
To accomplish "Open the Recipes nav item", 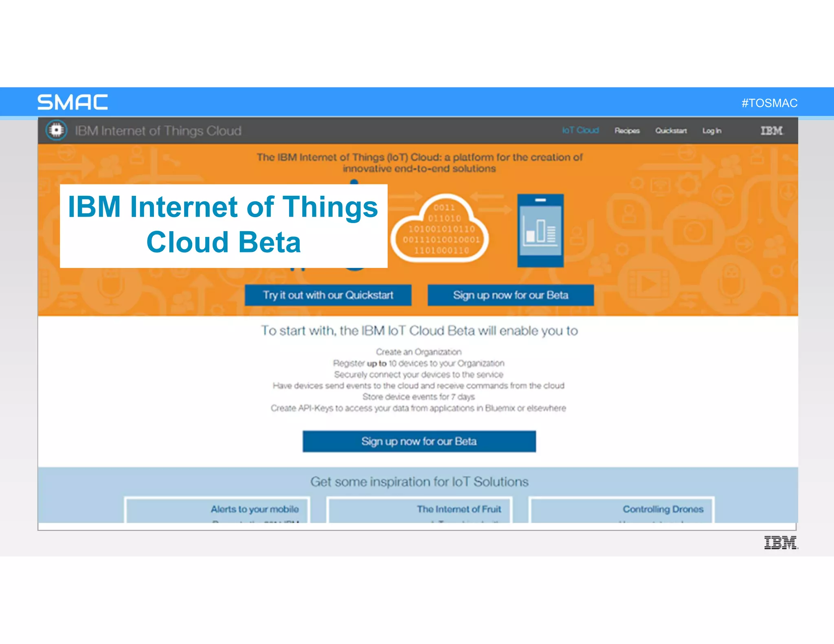I will tap(627, 131).
